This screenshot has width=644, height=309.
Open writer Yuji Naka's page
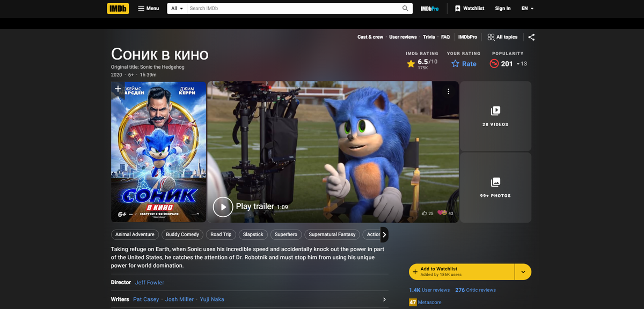point(212,299)
